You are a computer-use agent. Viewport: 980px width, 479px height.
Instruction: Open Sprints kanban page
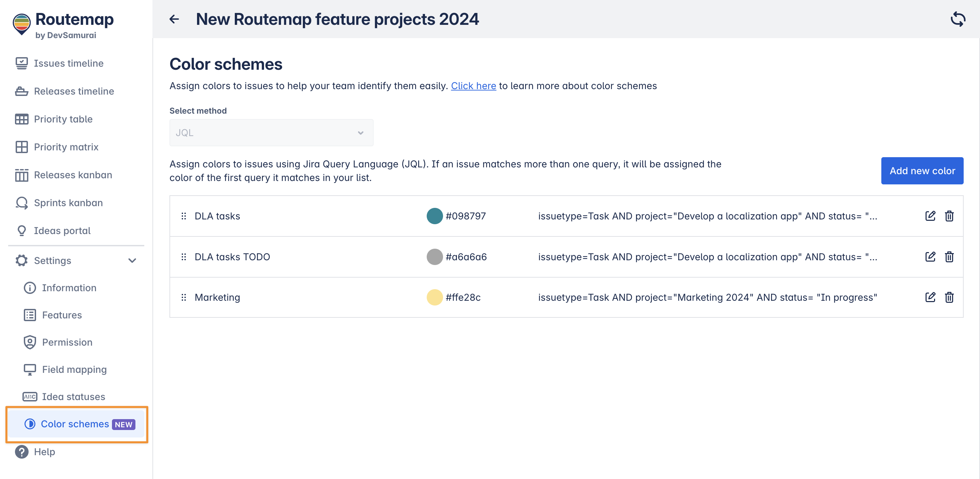click(68, 203)
